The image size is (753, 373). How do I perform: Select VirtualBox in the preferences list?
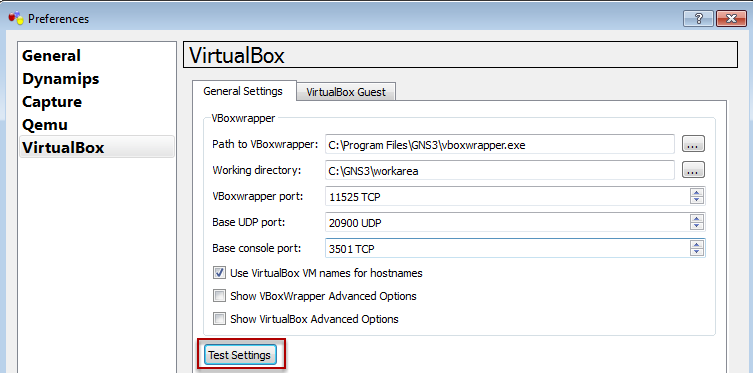(97, 147)
